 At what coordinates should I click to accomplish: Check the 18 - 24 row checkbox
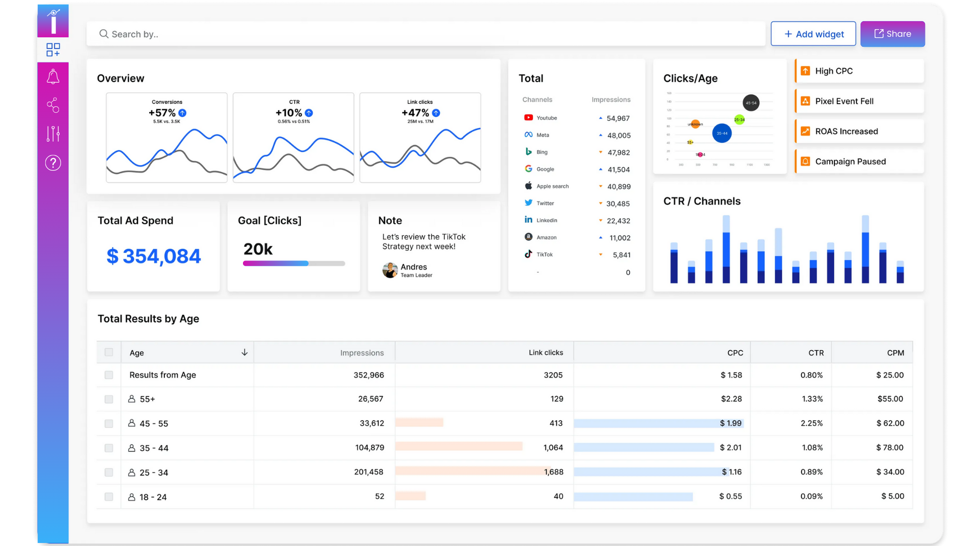[x=109, y=497]
